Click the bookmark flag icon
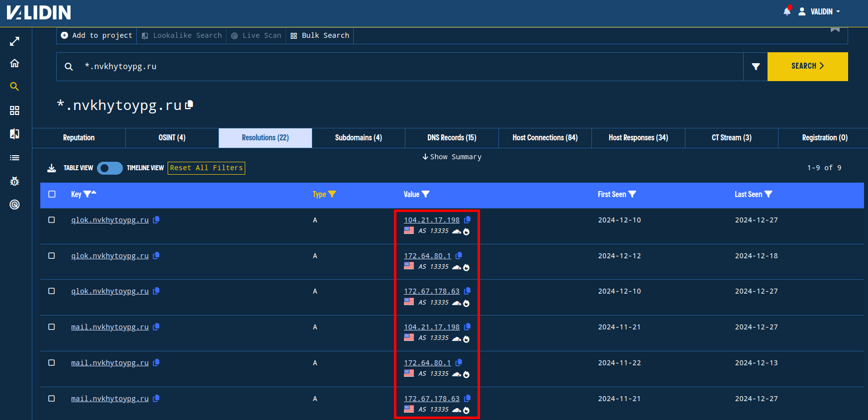This screenshot has height=420, width=868. click(835, 29)
